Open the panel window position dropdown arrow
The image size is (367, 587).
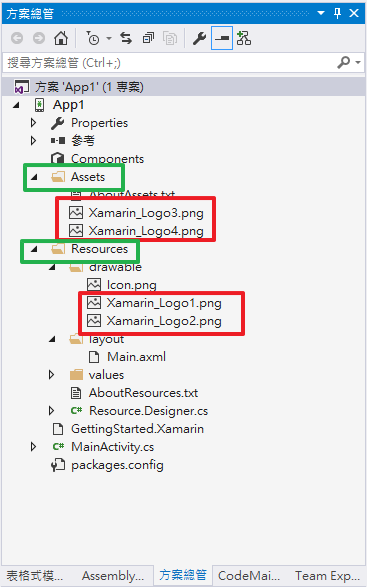[x=321, y=13]
